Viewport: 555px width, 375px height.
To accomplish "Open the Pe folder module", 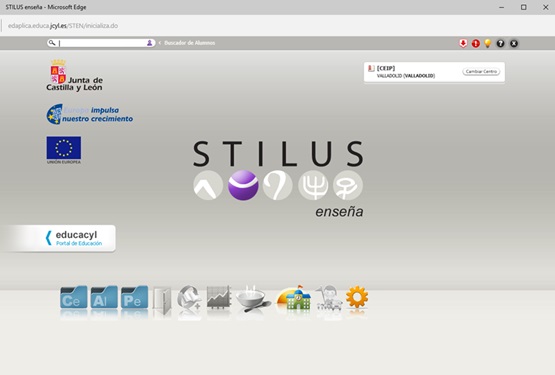I will (x=135, y=298).
